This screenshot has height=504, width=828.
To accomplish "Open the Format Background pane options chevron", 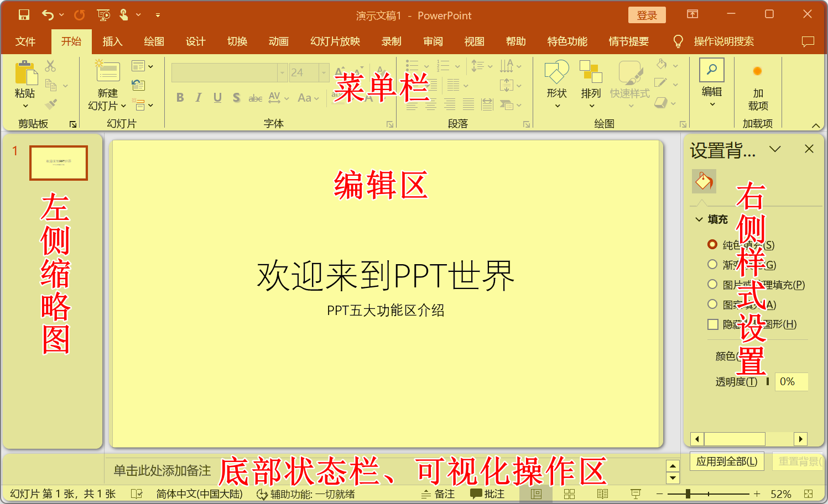I will 775,149.
